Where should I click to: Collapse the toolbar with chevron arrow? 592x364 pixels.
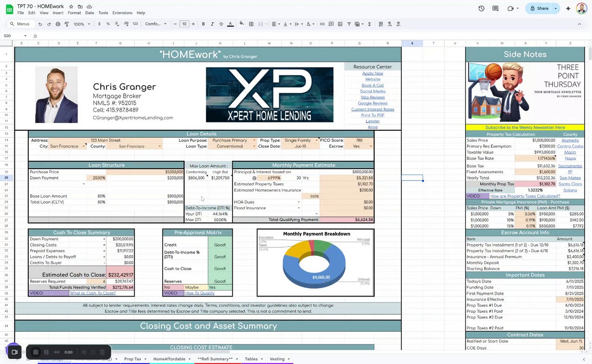click(580, 24)
